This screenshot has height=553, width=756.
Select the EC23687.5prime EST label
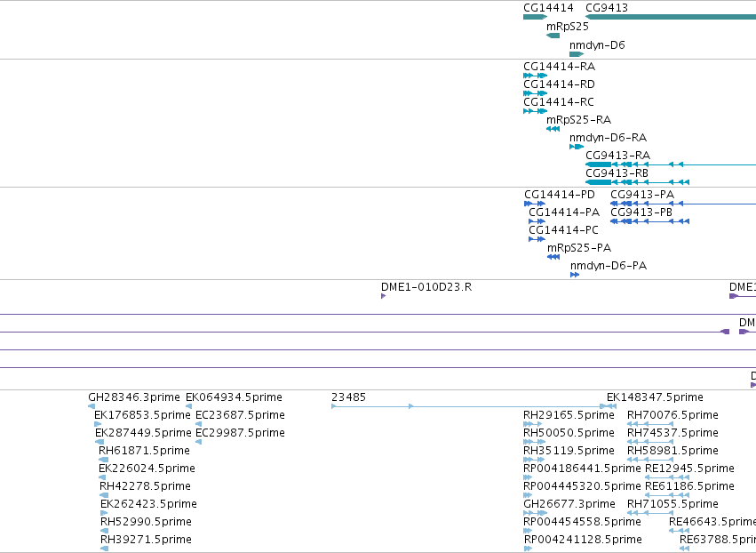click(240, 415)
